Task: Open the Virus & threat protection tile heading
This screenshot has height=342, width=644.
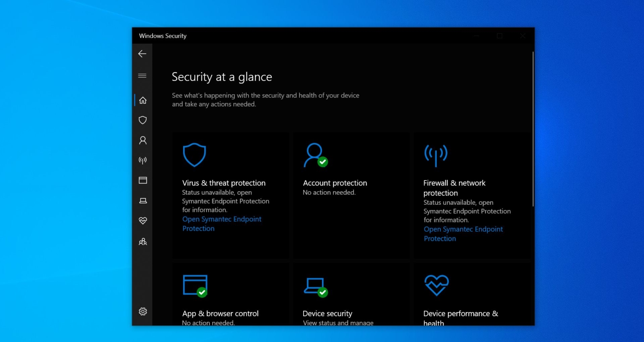Action: point(223,183)
